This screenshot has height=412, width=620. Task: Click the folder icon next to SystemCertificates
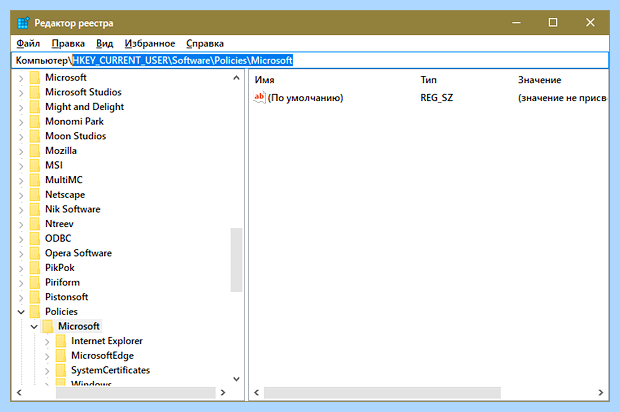pos(61,370)
